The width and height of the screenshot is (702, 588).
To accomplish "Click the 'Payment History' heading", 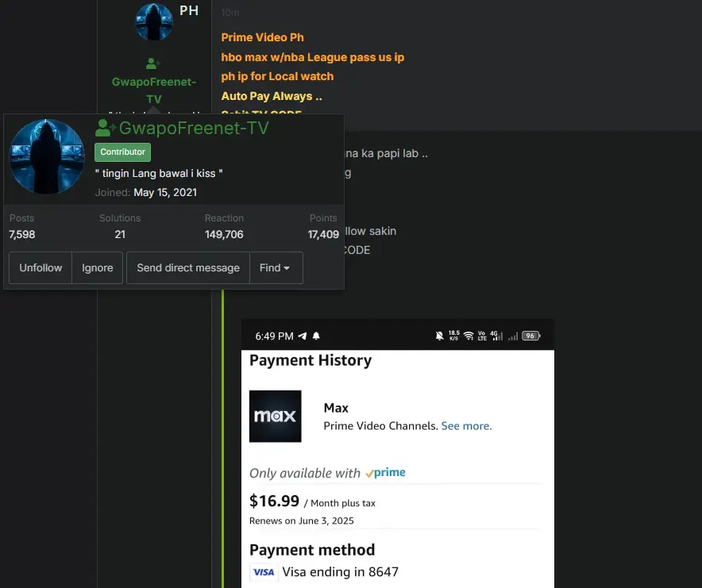I will [x=310, y=361].
